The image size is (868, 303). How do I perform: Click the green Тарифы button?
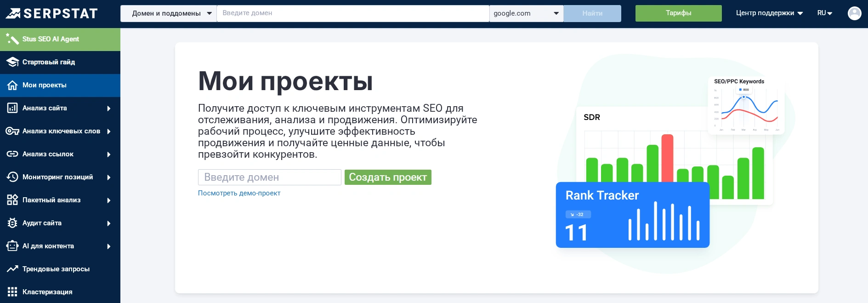tap(678, 13)
